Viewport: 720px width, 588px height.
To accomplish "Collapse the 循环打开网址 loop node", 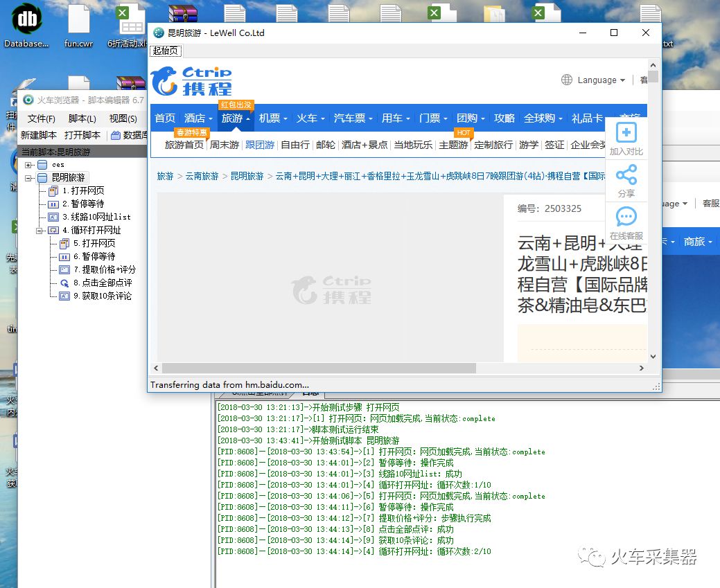I will pos(39,231).
